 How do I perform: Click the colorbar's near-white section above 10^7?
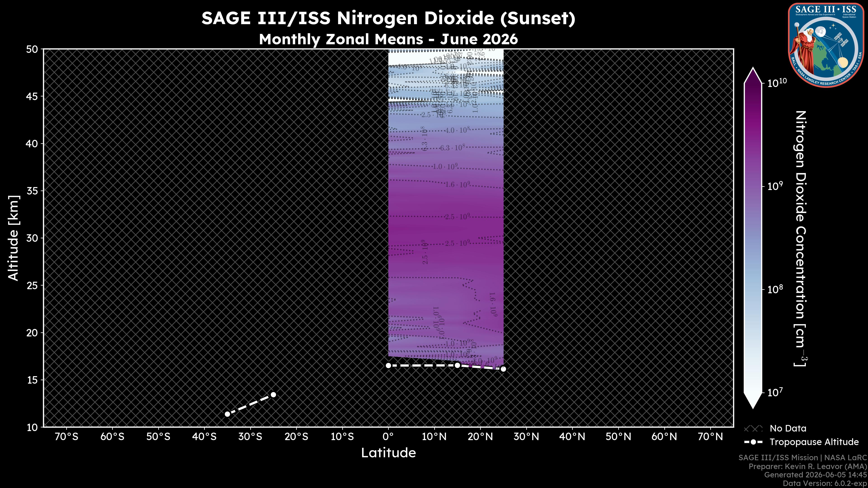[x=753, y=377]
